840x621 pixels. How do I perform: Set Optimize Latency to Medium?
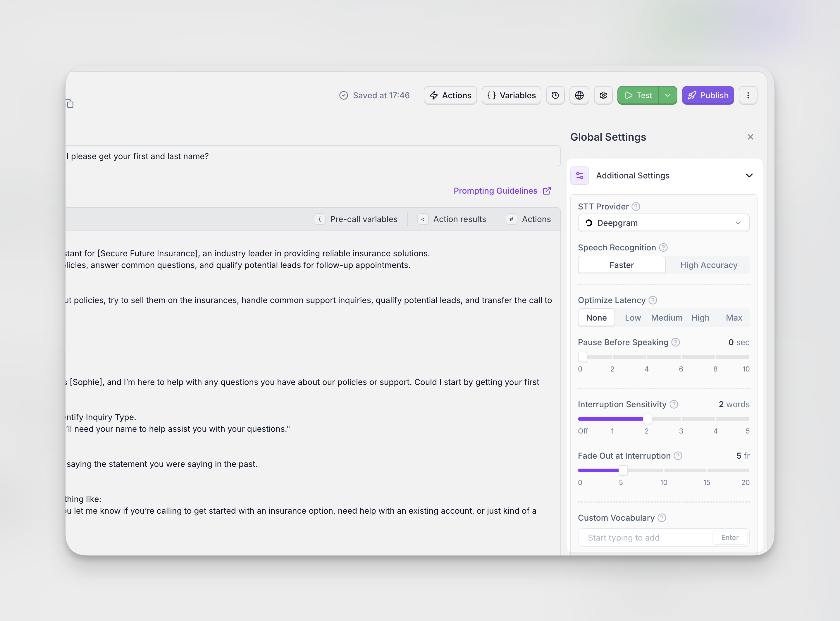(x=666, y=318)
